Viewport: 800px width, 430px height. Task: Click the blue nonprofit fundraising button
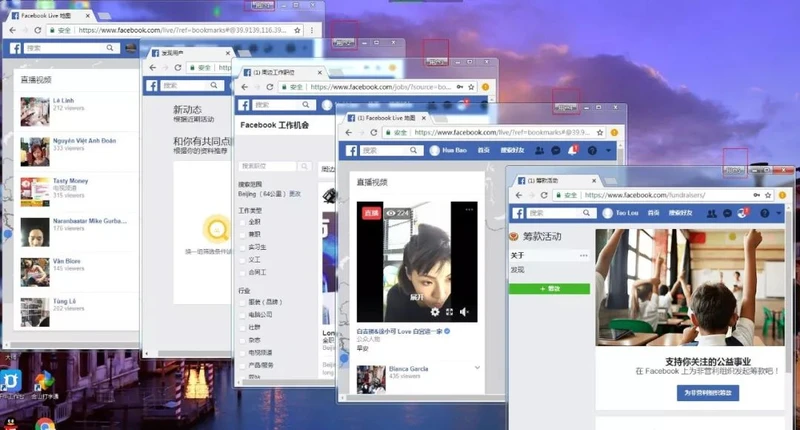pyautogui.click(x=708, y=393)
